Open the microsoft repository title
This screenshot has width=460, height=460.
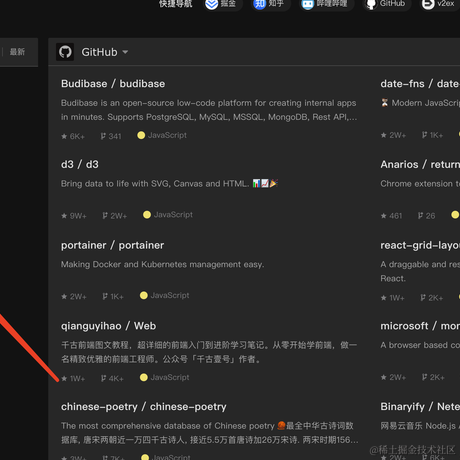click(420, 326)
